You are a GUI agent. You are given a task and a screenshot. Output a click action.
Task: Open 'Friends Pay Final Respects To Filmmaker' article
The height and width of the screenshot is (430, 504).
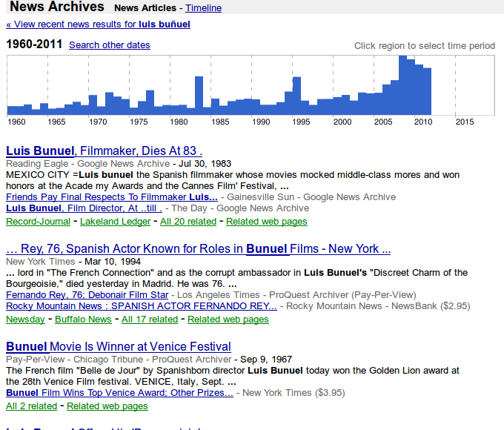click(112, 197)
